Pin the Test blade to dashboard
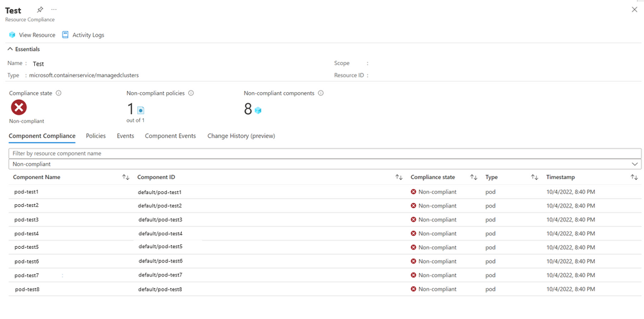 pyautogui.click(x=40, y=10)
